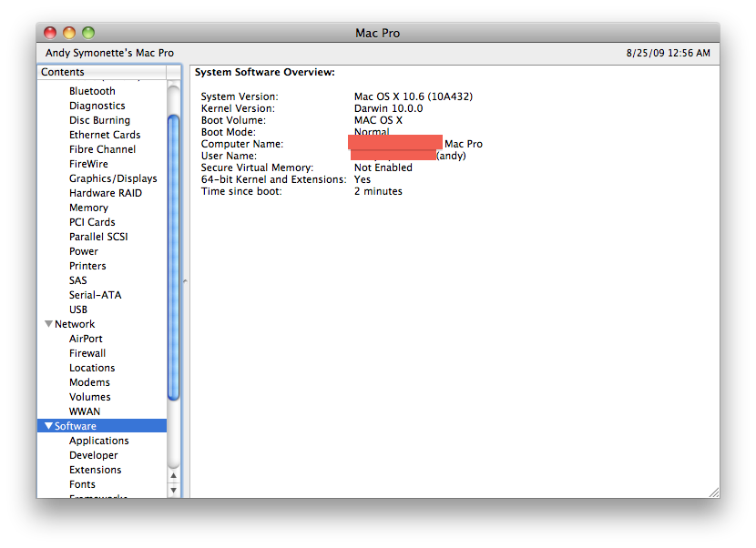Click the split-view divider handle
This screenshot has width=756, height=548.
(x=185, y=281)
